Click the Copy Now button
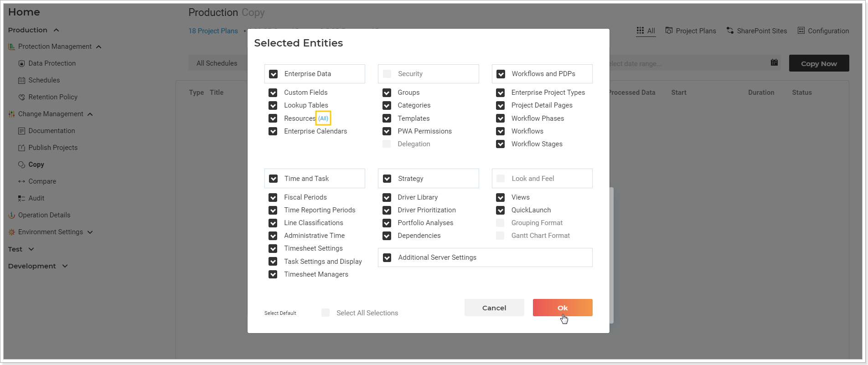This screenshot has height=365, width=868. tap(819, 63)
